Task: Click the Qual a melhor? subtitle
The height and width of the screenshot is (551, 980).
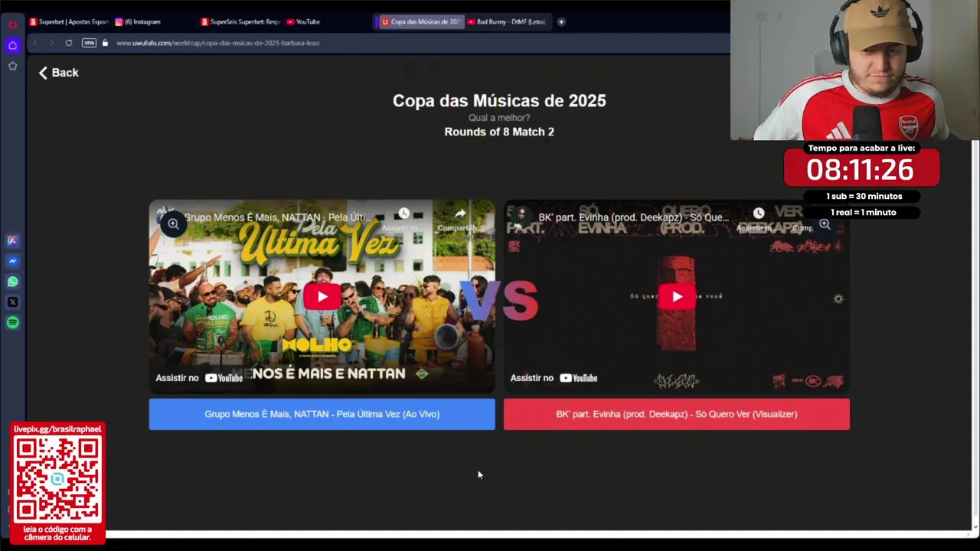Action: click(x=499, y=118)
